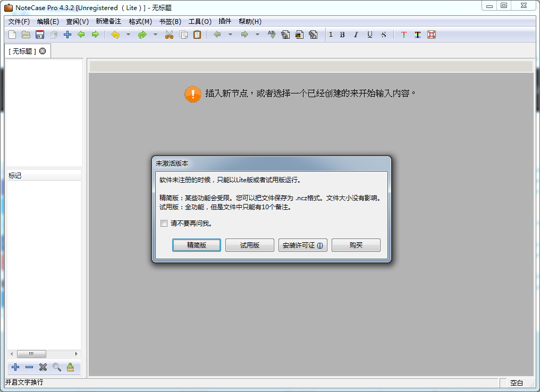This screenshot has height=392, width=540.
Task: Insert picture with the image icon
Action: coord(299,35)
